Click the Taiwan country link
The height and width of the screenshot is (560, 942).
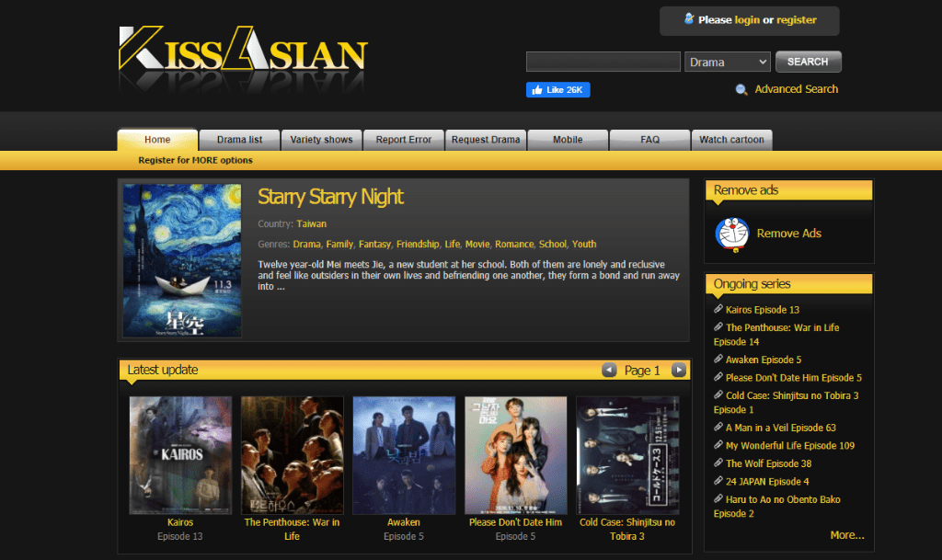[x=311, y=223]
